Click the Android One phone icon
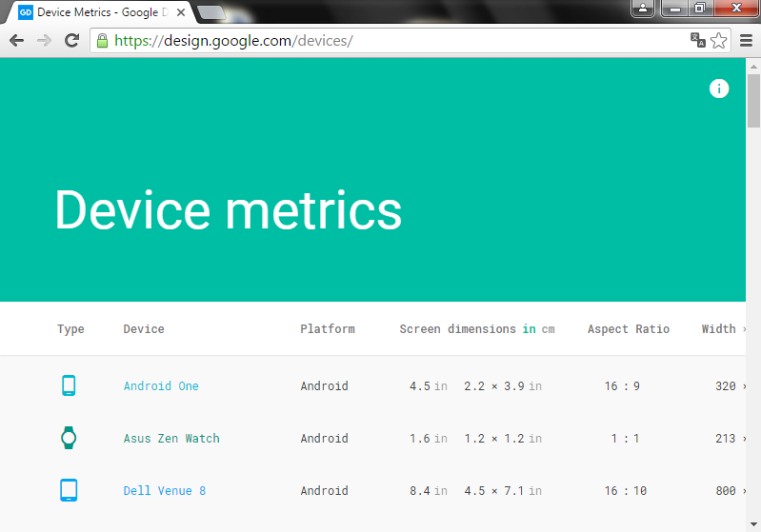The height and width of the screenshot is (532, 761). [69, 385]
